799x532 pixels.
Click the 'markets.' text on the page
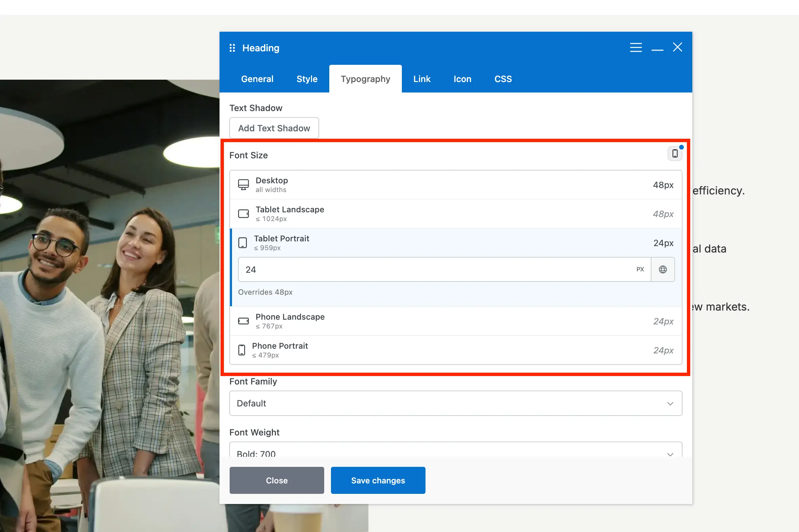click(x=727, y=307)
